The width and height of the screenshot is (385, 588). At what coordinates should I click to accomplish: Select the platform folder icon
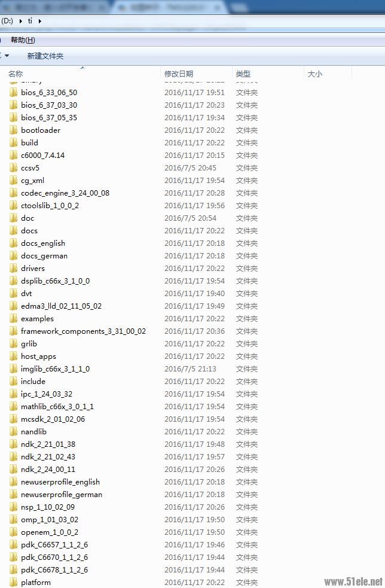[14, 583]
